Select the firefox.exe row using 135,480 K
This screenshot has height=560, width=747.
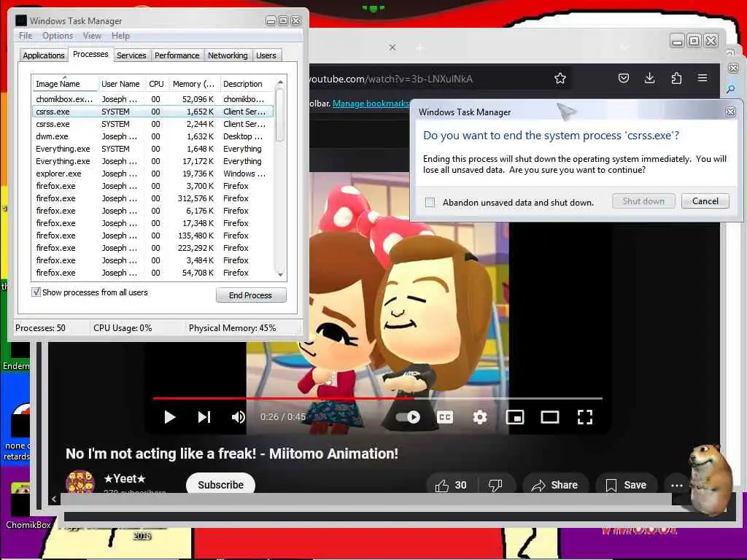[152, 236]
